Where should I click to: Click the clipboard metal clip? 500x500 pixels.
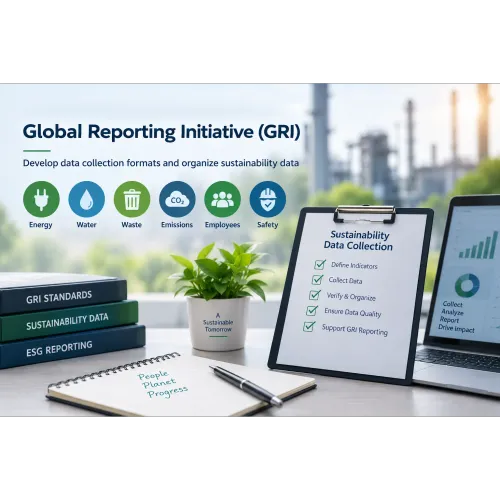pyautogui.click(x=365, y=214)
